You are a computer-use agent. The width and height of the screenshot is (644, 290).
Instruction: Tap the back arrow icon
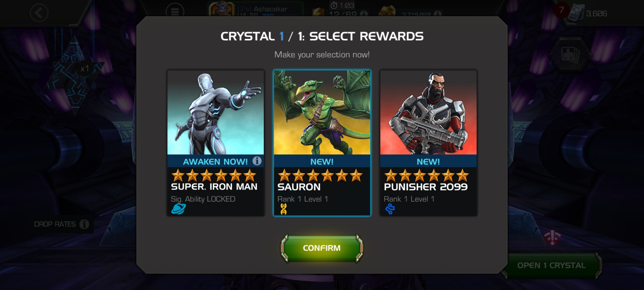39,13
